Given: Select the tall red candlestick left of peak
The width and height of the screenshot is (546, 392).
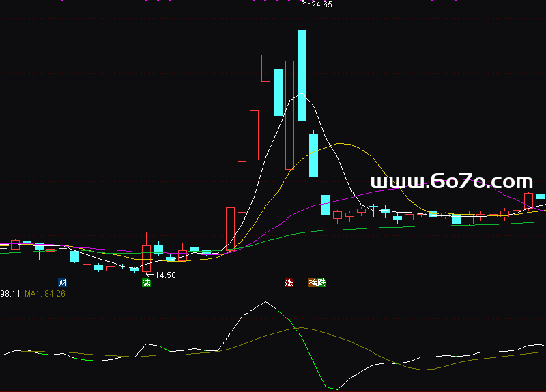Looking at the screenshot, I should [x=289, y=115].
